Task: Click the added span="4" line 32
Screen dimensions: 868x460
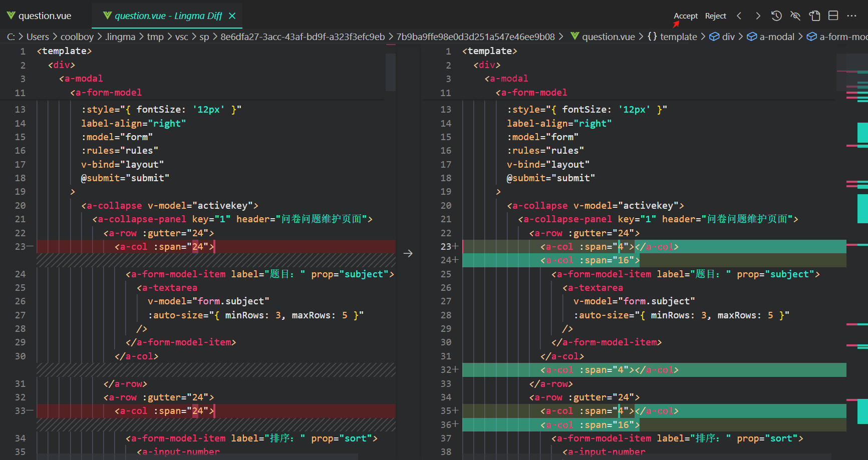Action: [610, 370]
